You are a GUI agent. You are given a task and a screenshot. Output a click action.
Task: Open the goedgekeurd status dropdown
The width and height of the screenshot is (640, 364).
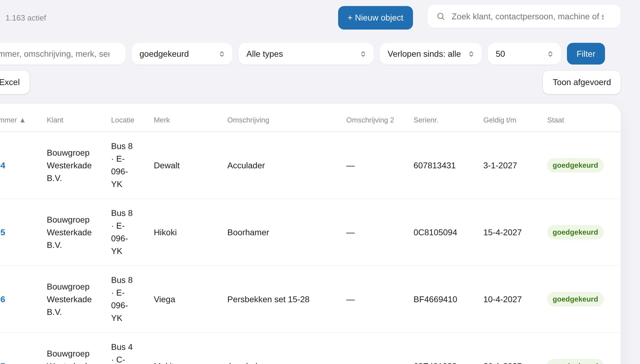(x=182, y=54)
